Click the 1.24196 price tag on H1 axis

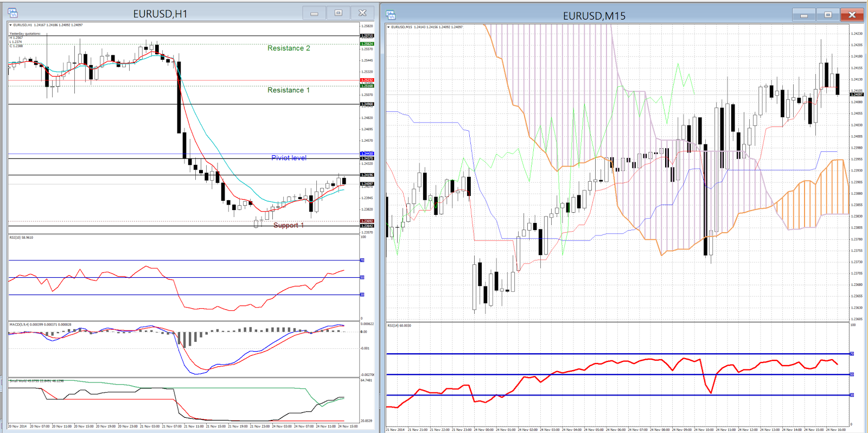tap(367, 175)
